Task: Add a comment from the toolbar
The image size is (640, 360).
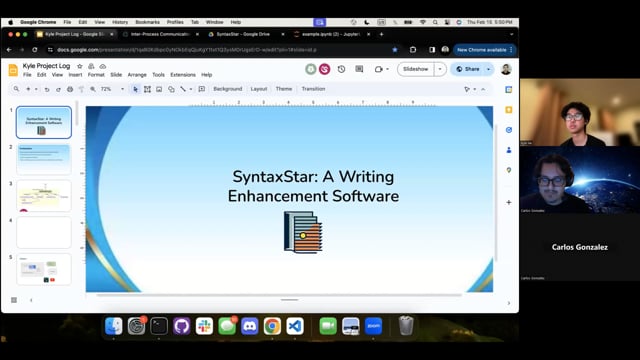Action: [x=202, y=89]
